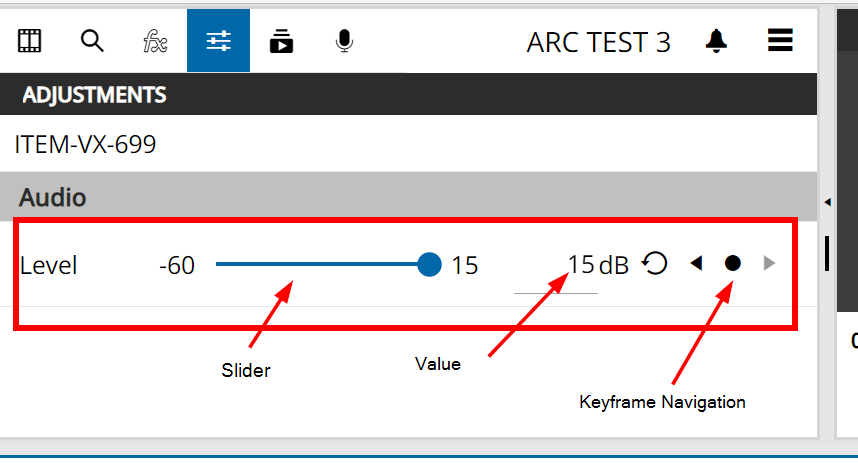
Task: Go to the previous keyframe
Action: tap(696, 263)
